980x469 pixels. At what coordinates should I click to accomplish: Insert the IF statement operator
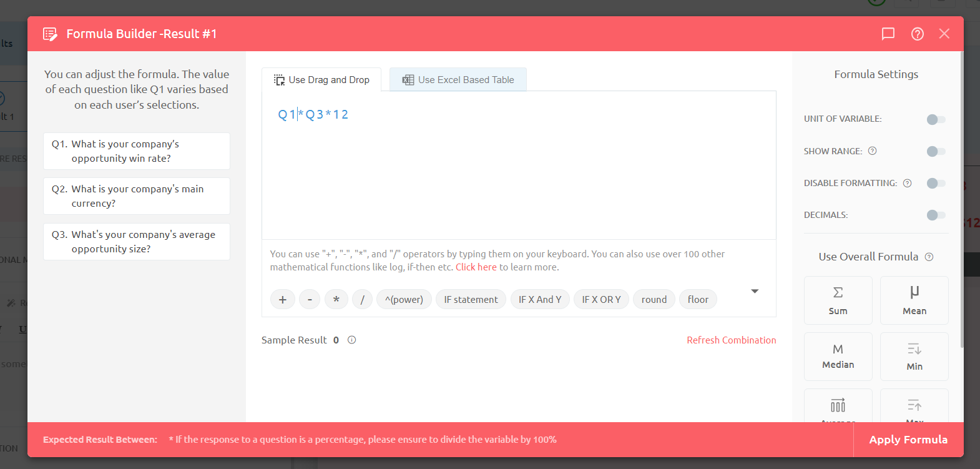pyautogui.click(x=471, y=300)
